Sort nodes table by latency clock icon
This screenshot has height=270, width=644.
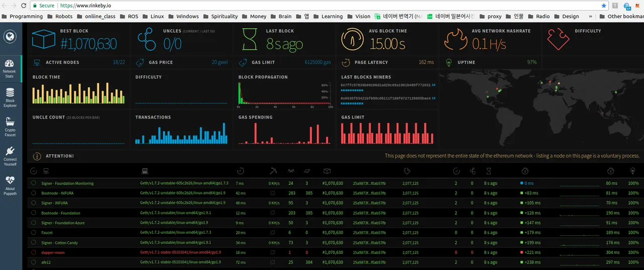(x=240, y=171)
